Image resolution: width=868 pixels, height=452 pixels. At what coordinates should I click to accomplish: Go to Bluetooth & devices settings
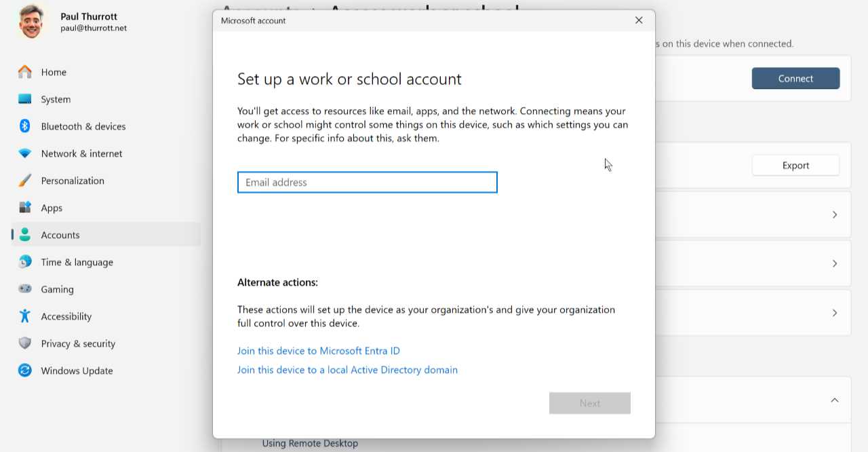[x=106, y=126]
